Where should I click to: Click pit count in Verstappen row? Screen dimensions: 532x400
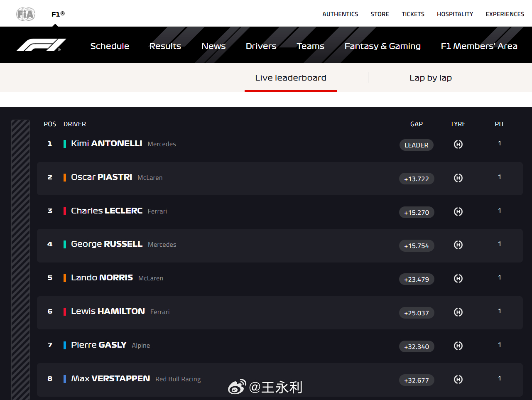[500, 378]
